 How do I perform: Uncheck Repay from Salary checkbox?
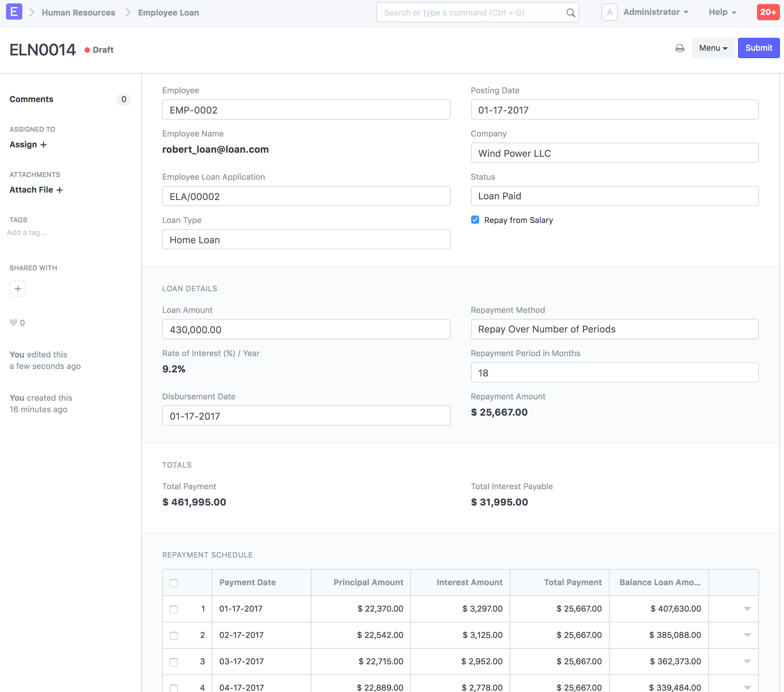click(475, 220)
